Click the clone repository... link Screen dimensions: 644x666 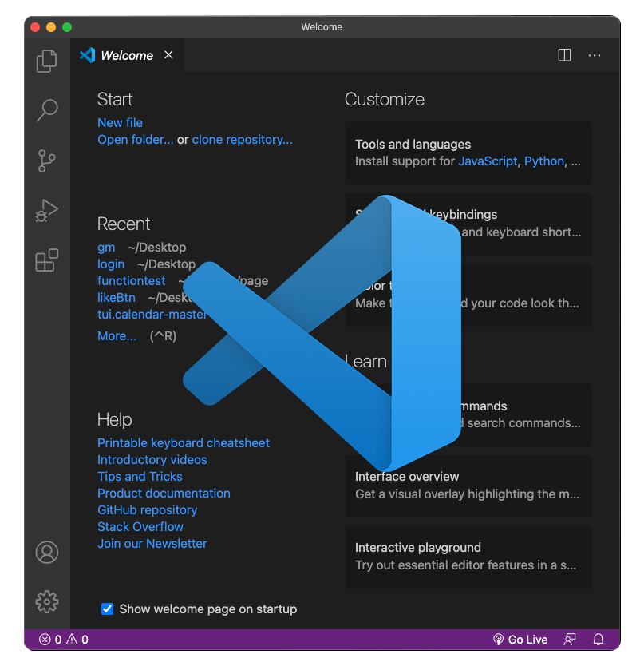point(243,139)
